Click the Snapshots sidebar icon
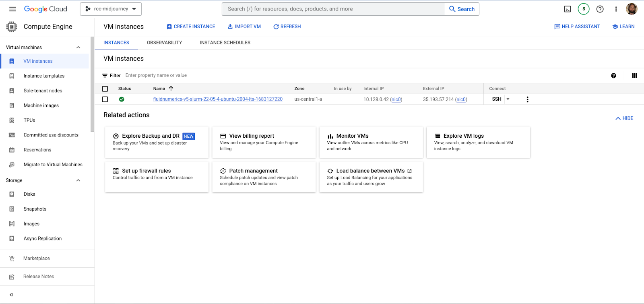 (12, 209)
